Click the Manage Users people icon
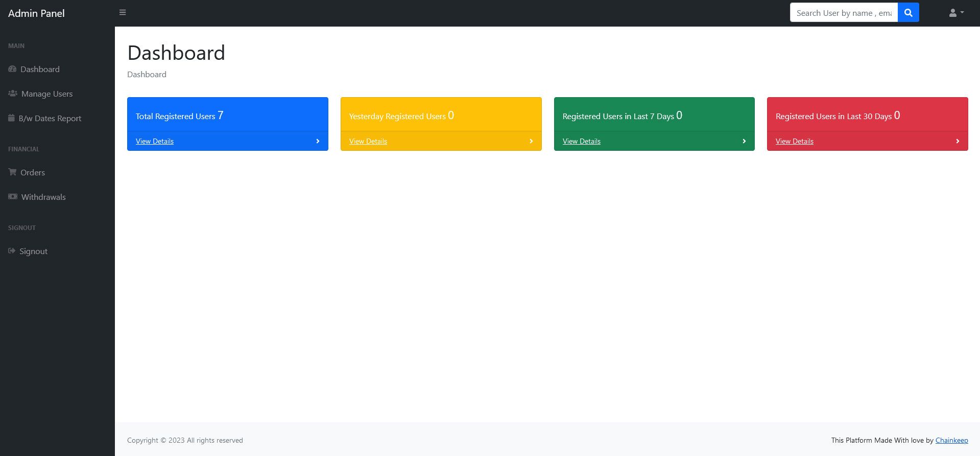980x456 pixels. click(13, 94)
